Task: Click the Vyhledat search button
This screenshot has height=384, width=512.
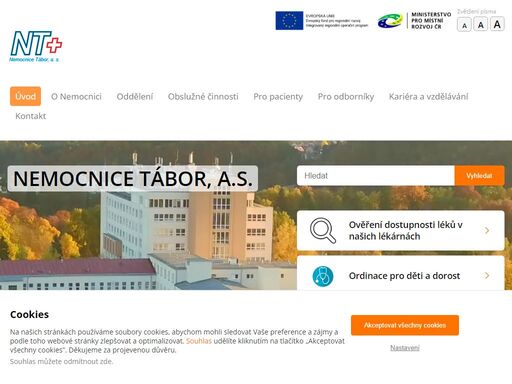Action: point(479,176)
